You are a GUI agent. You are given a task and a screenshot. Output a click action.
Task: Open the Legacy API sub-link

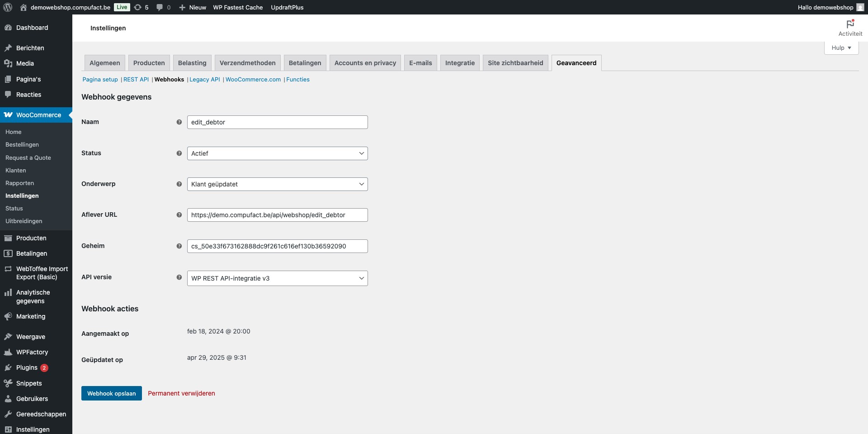click(x=205, y=79)
